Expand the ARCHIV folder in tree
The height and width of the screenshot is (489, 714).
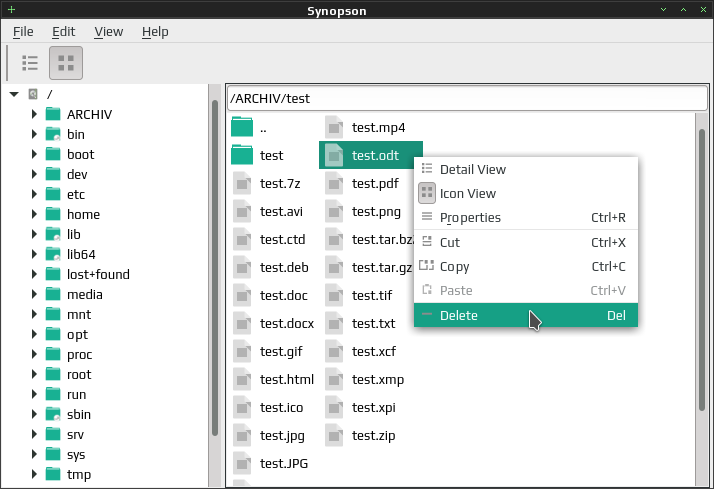(x=34, y=114)
